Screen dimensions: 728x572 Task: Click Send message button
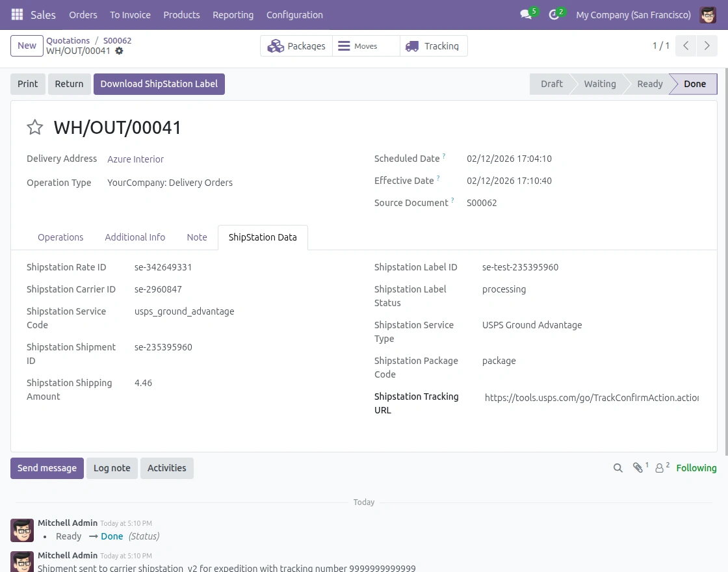click(47, 468)
